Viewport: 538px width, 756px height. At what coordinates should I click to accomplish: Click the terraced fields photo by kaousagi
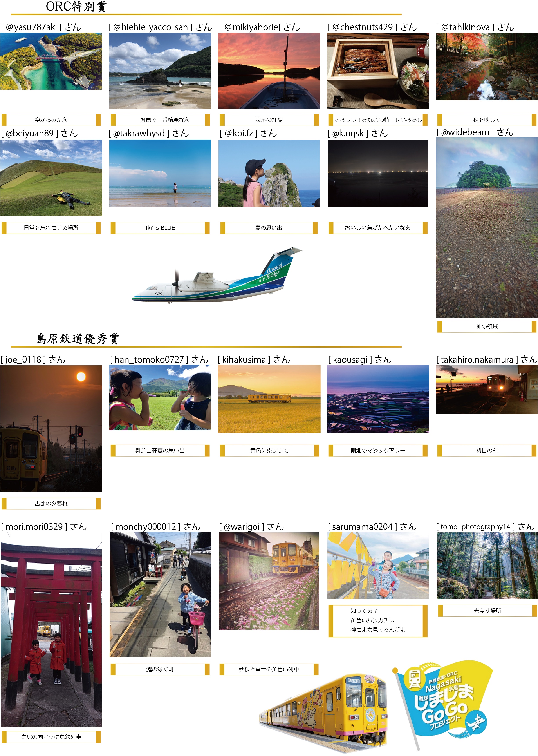(378, 399)
